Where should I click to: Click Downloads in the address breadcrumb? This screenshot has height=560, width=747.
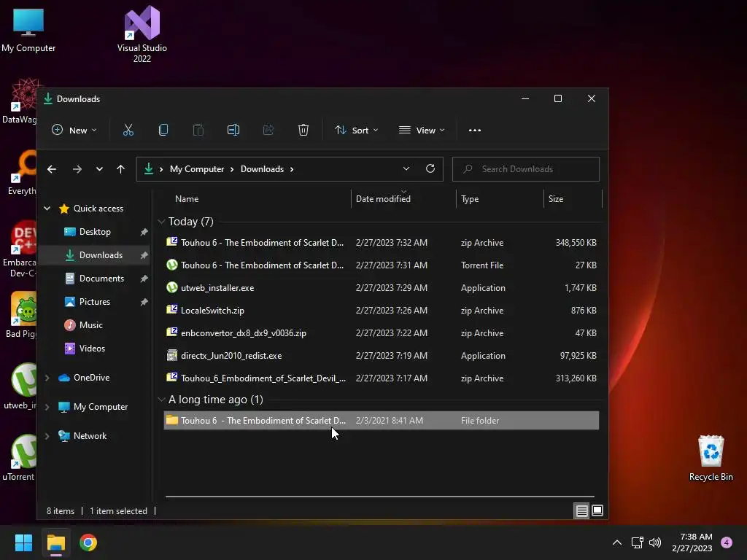coord(262,169)
